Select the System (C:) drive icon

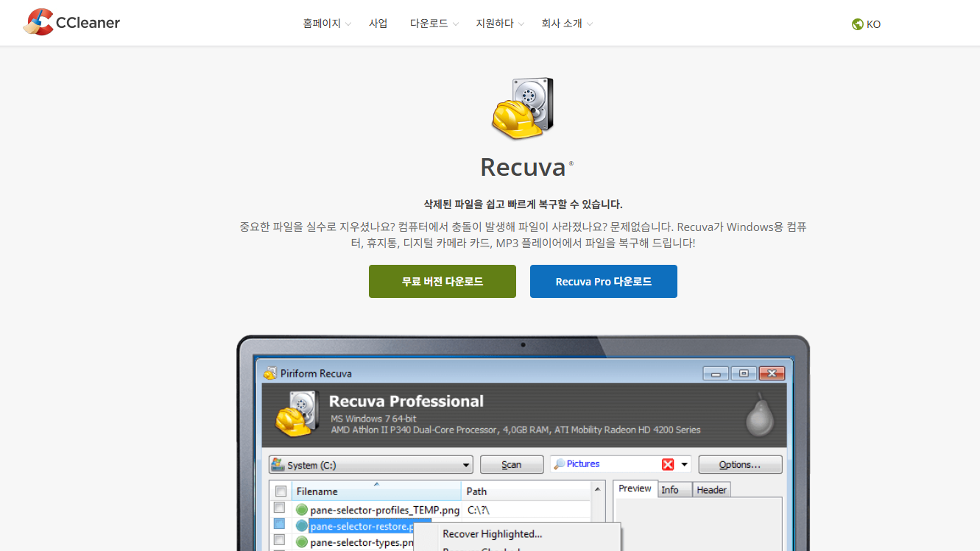click(278, 465)
